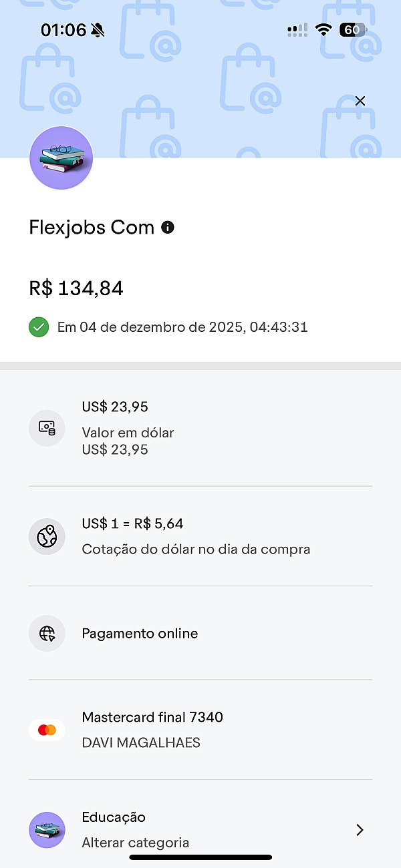Tap the transaction date and time text
Image resolution: width=401 pixels, height=868 pixels.
click(182, 327)
